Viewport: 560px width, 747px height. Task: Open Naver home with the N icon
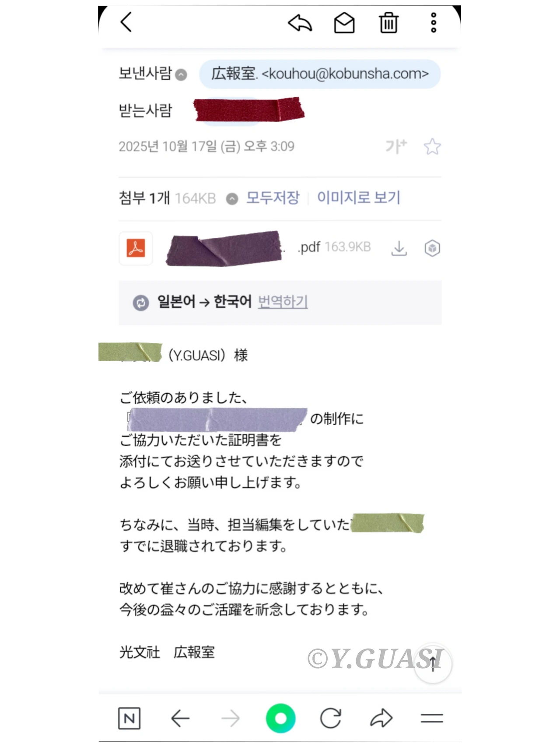coord(129,718)
